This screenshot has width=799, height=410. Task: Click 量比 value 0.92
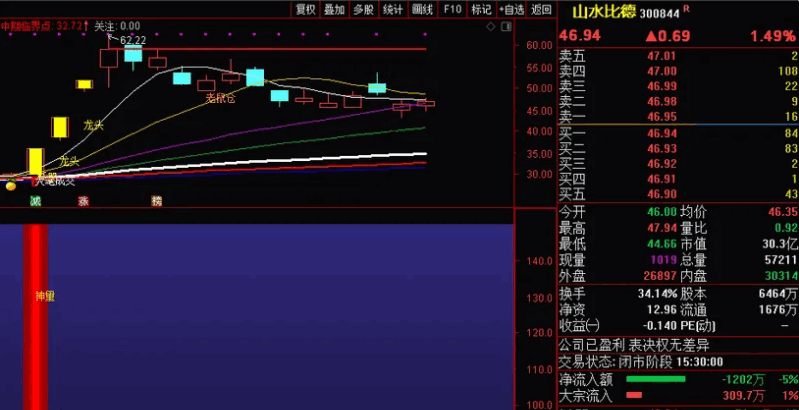[785, 228]
